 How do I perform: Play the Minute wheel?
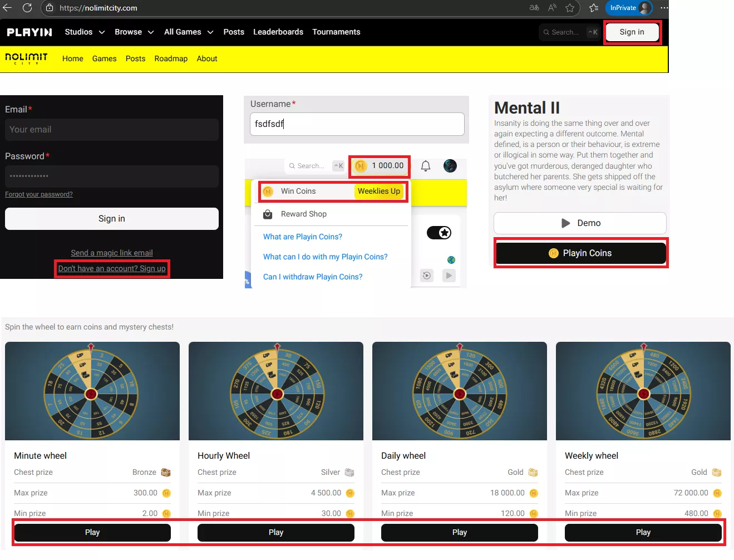click(92, 533)
